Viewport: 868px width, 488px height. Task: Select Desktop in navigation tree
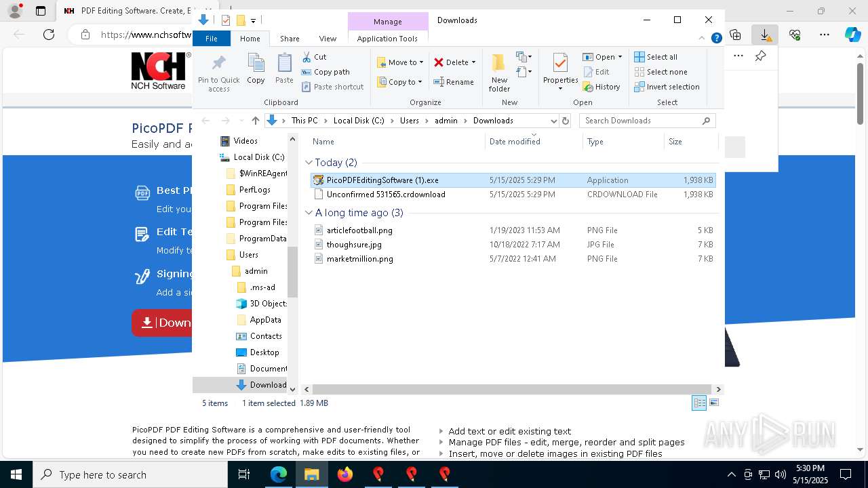click(x=257, y=352)
